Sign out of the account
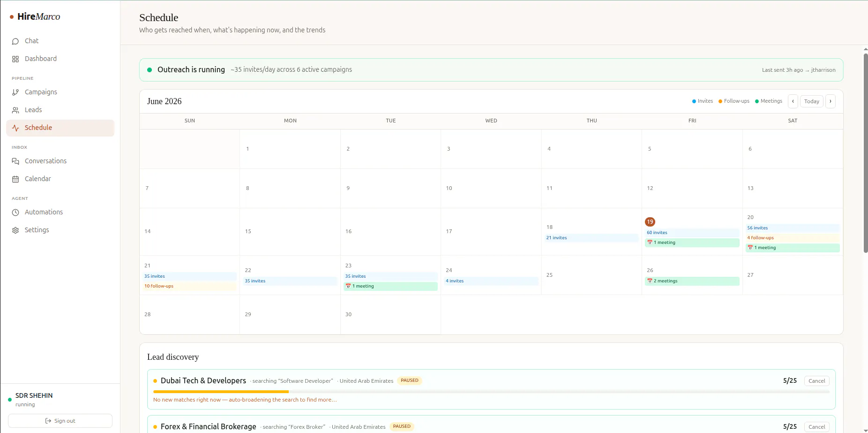Image resolution: width=868 pixels, height=433 pixels. point(60,421)
